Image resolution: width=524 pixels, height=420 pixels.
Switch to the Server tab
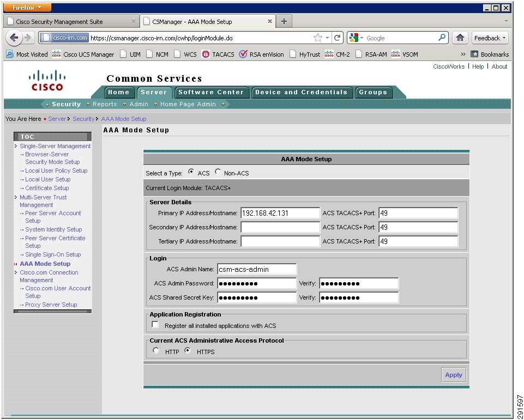[x=154, y=92]
